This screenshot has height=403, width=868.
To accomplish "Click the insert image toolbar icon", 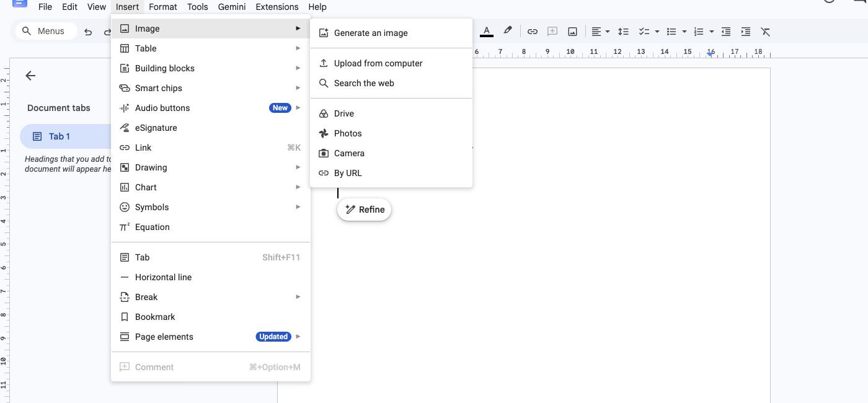I will 573,31.
